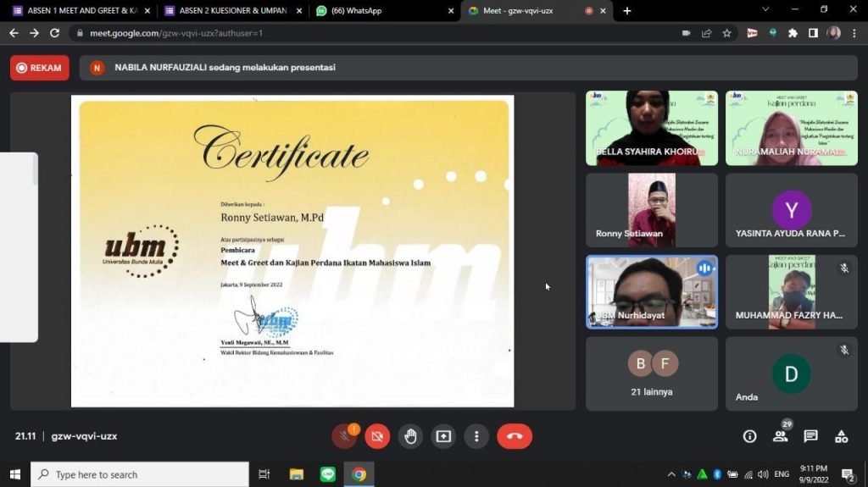Image resolution: width=868 pixels, height=487 pixels.
Task: Click the meeting code gzw-vqvi-uzx text
Action: (x=84, y=436)
